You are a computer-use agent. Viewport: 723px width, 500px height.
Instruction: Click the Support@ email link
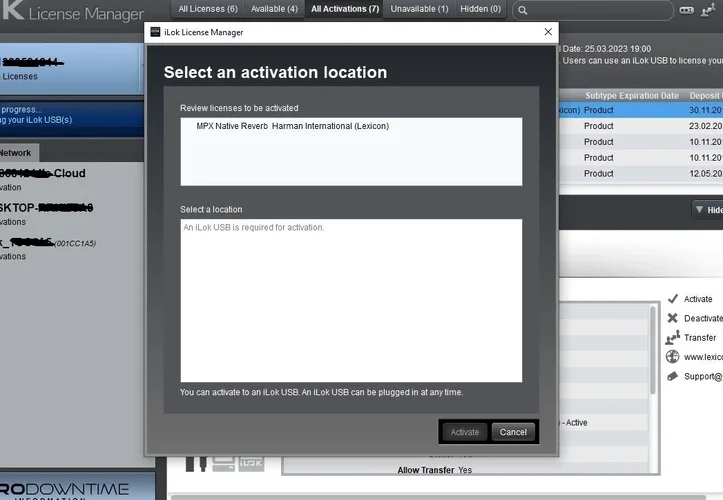pyautogui.click(x=703, y=376)
